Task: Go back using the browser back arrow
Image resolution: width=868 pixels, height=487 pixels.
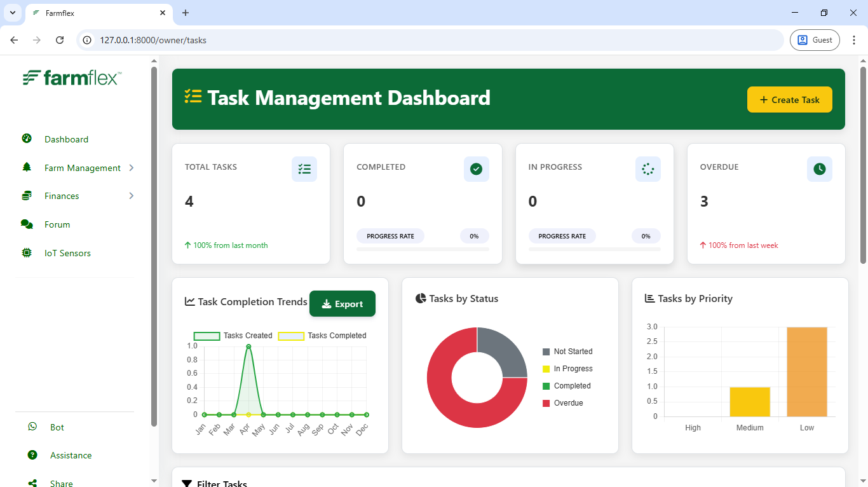Action: (14, 40)
